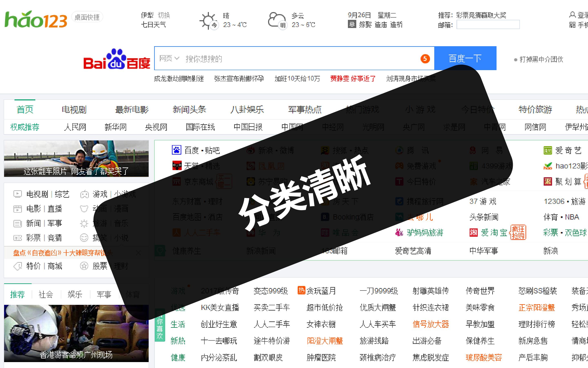Select the 特价旅游 tab
588x368 pixels.
tap(535, 110)
